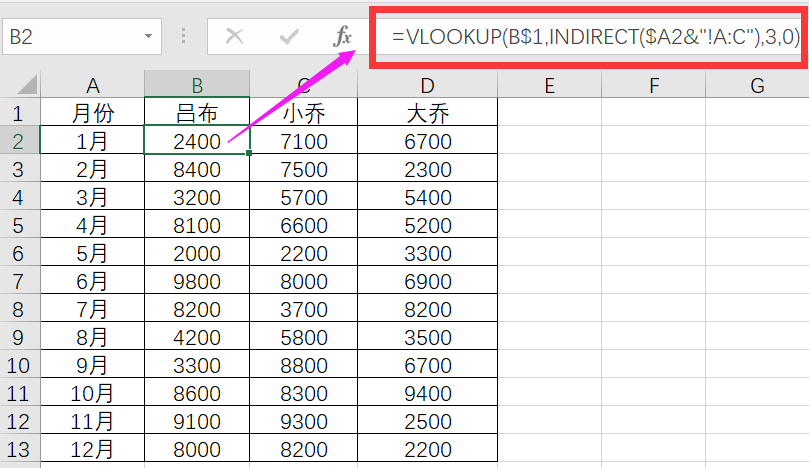Click cell with value 8400

coord(197,169)
